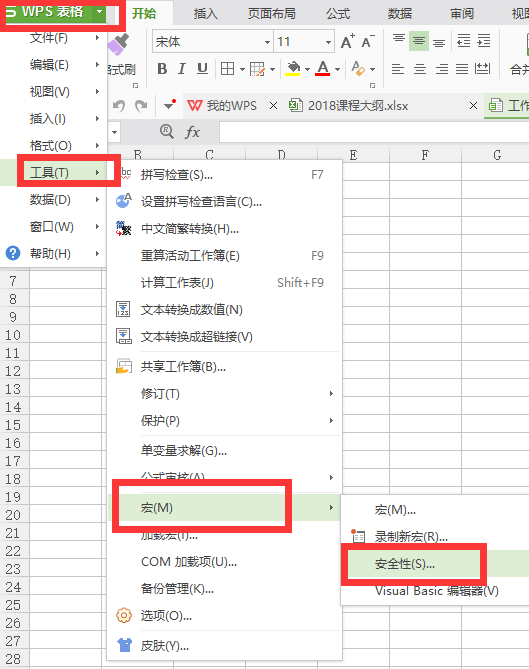Image resolution: width=529 pixels, height=669 pixels.
Task: Click the center align icon
Action: click(420, 69)
